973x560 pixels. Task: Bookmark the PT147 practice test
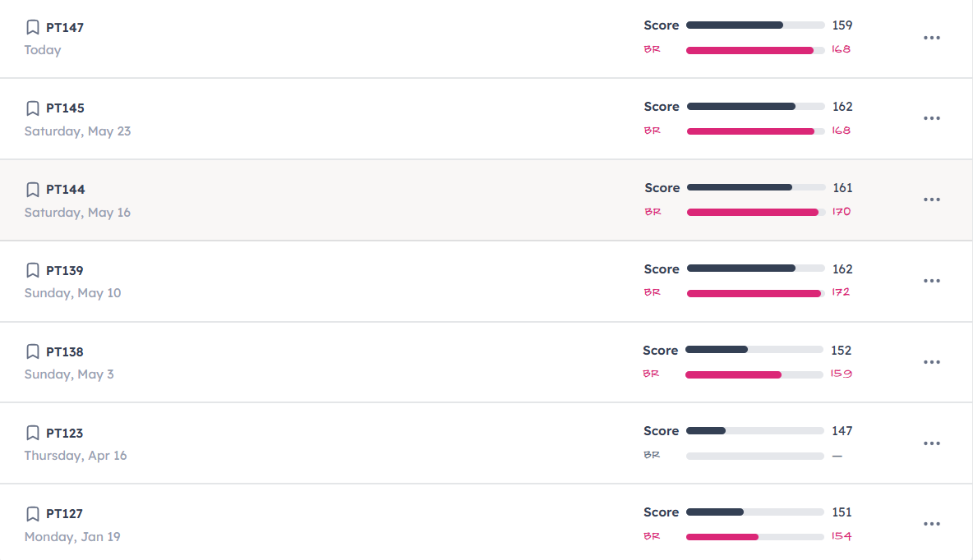click(33, 27)
